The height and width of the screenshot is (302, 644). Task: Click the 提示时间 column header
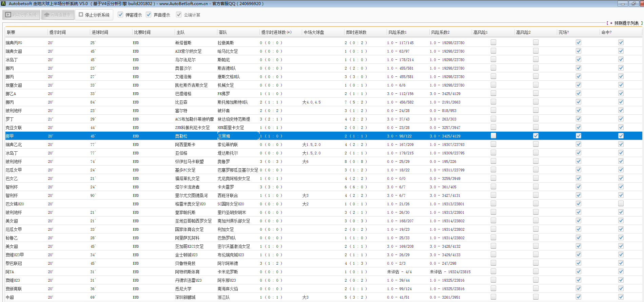coord(58,32)
